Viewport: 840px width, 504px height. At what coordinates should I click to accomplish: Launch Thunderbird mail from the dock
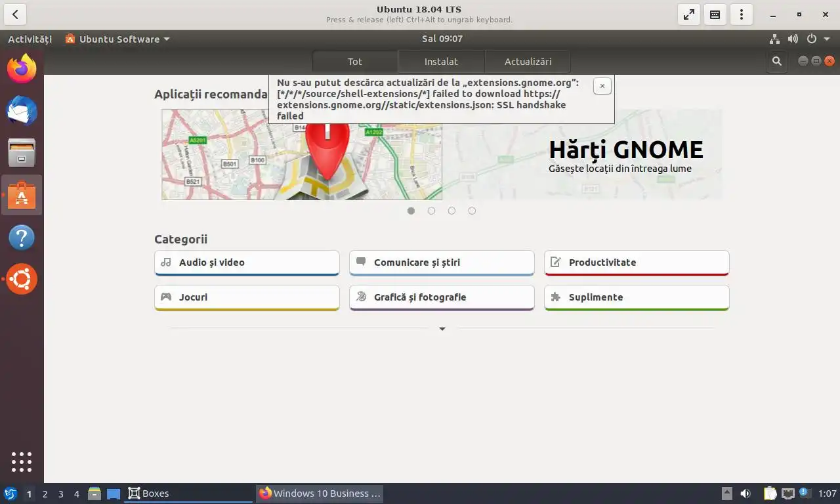(22, 110)
